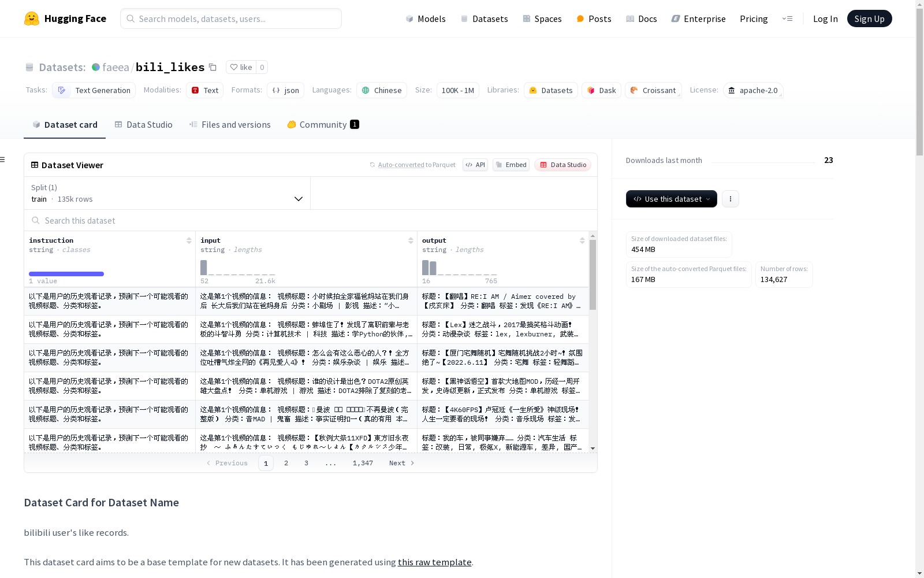
Task: Click the Embed button
Action: (511, 165)
